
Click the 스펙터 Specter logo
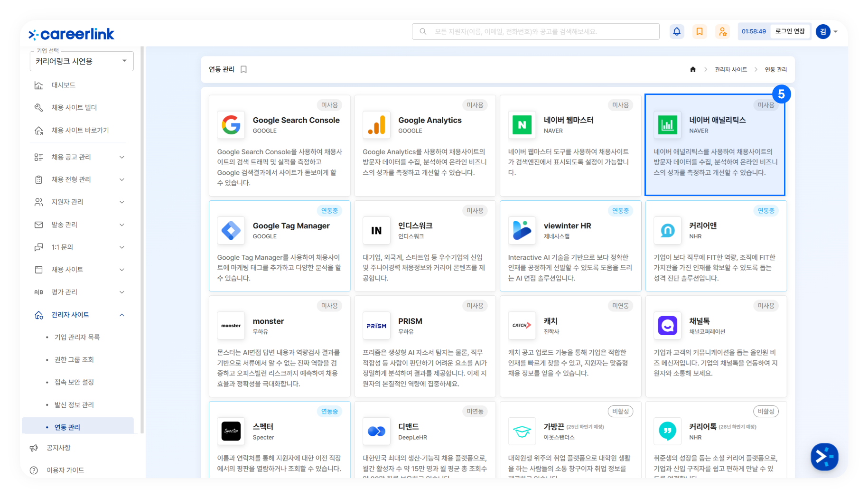point(231,432)
